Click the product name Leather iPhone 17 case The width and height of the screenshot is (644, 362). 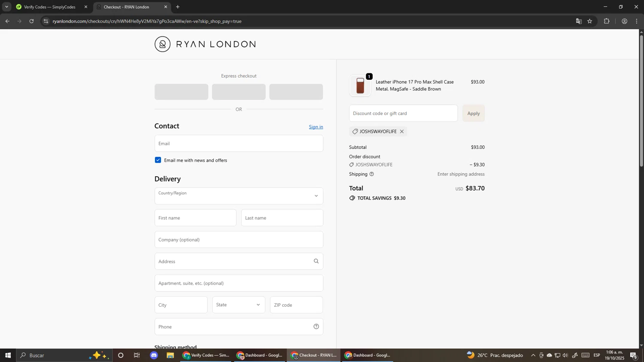[x=415, y=85]
